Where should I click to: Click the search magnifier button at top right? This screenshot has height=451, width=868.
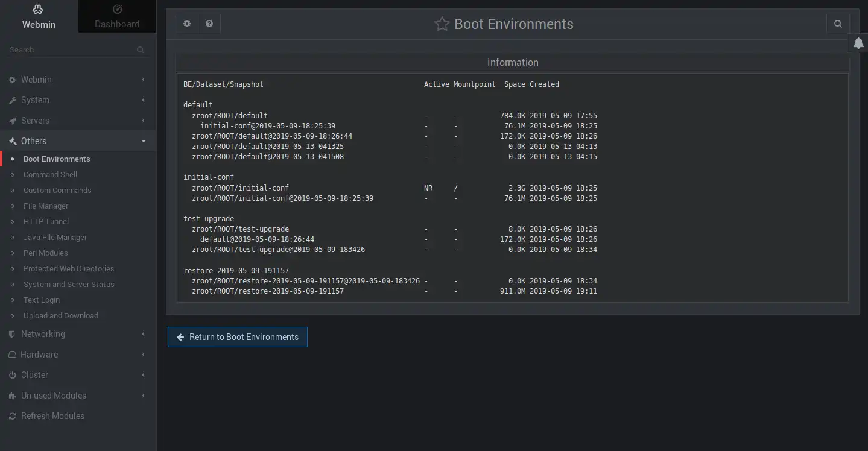[x=838, y=24]
